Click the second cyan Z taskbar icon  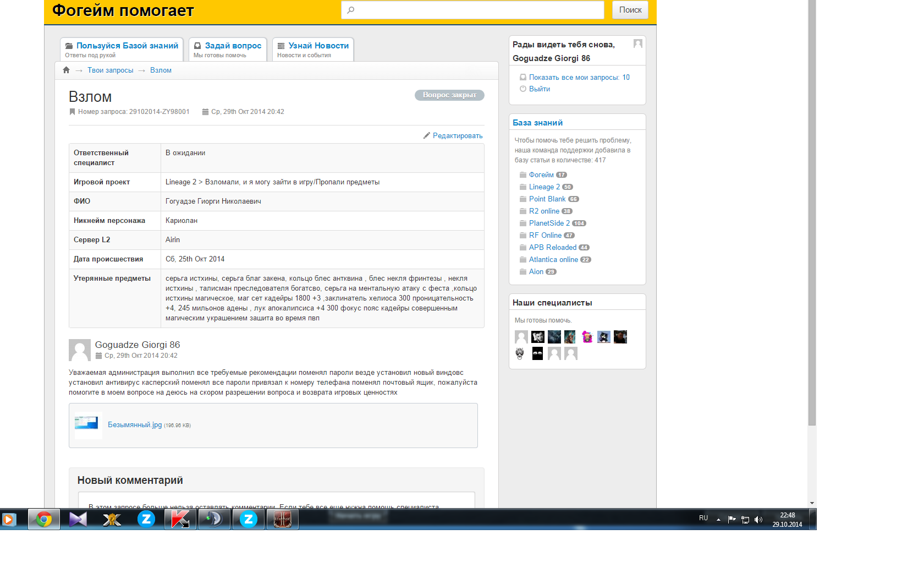click(248, 519)
